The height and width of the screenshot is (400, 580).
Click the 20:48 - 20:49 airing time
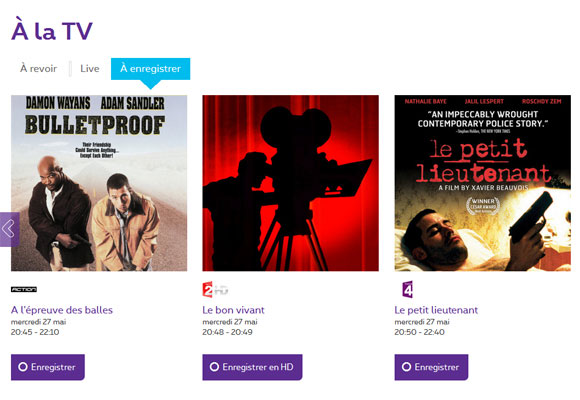227,332
